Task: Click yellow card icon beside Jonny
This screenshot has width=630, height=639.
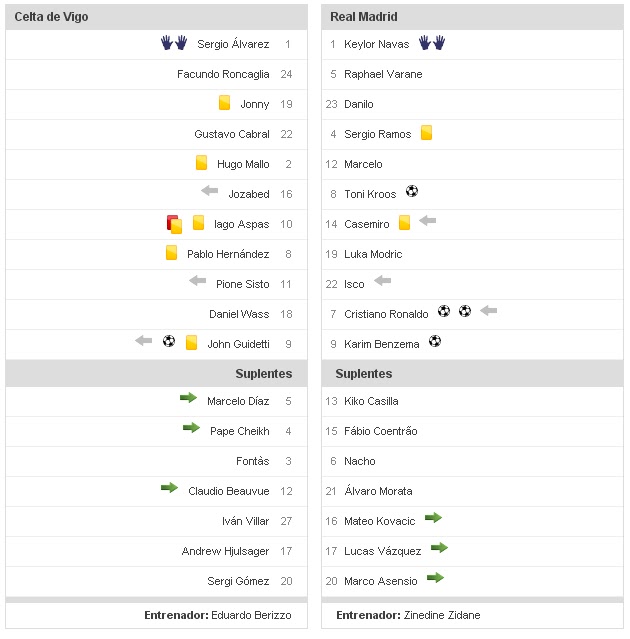Action: 224,103
